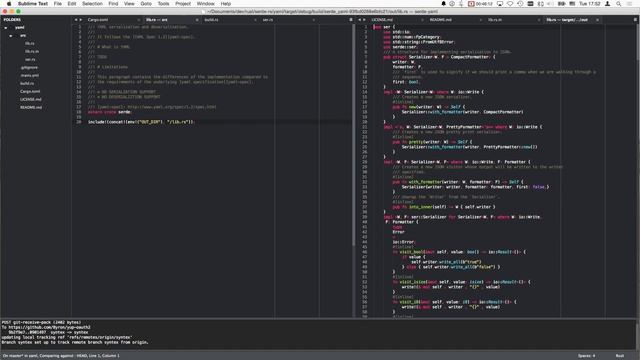This screenshot has width=640, height=360.
Task: Open the Find menu
Action: 113,4
